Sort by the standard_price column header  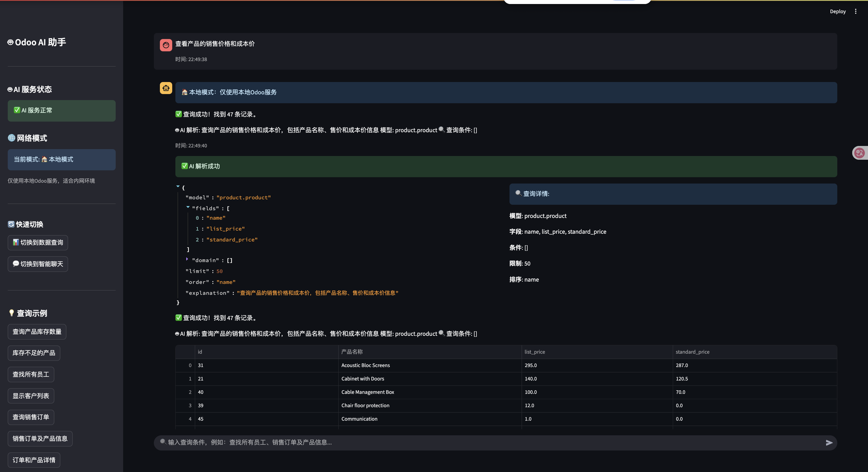coord(755,352)
